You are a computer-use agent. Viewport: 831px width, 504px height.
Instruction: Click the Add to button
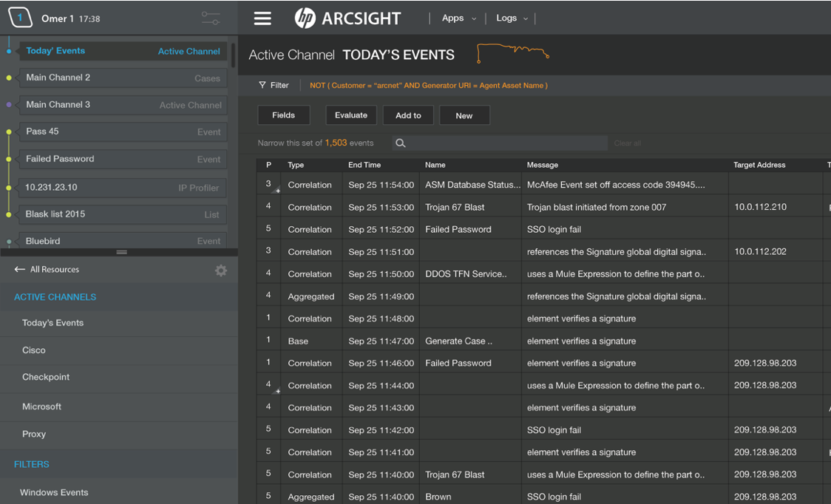(408, 115)
